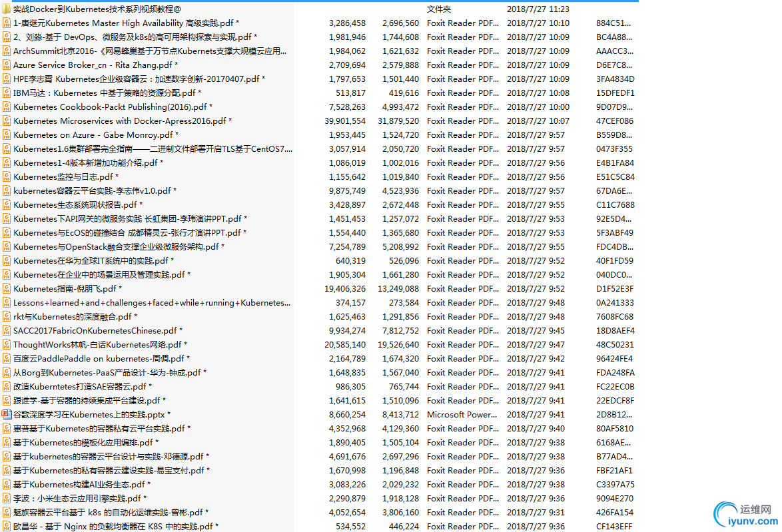The width and height of the screenshot is (782, 532).
Task: Click the size value 39,901,554
Action: click(x=345, y=121)
